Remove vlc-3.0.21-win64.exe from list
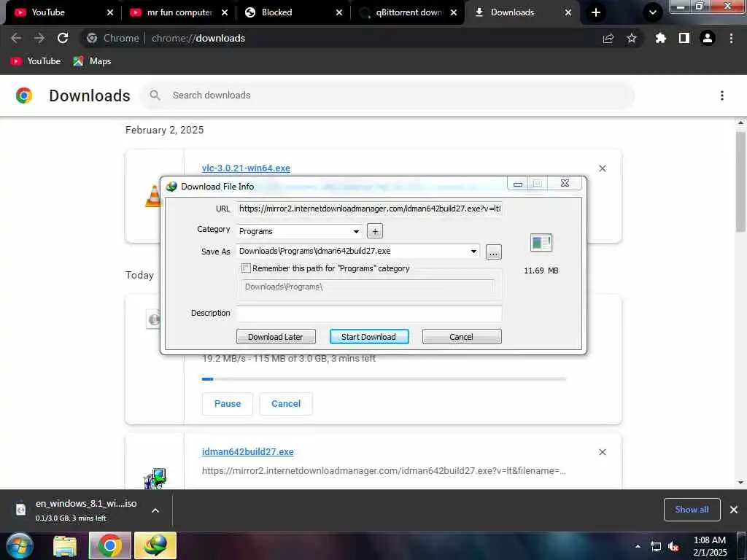 (x=603, y=168)
